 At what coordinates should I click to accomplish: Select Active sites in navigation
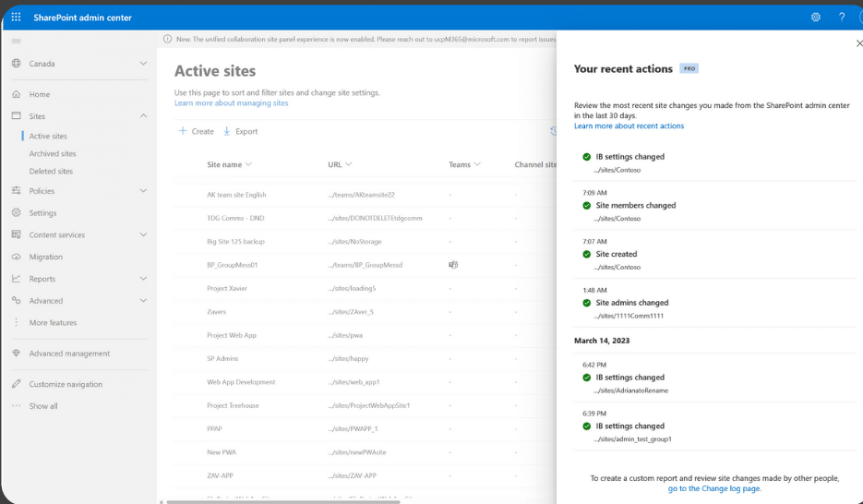48,136
